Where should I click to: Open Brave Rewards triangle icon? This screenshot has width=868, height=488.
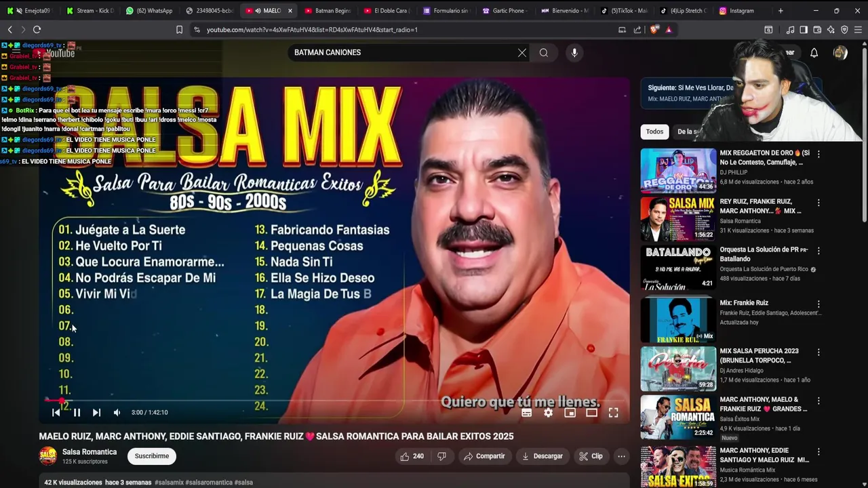pyautogui.click(x=669, y=30)
